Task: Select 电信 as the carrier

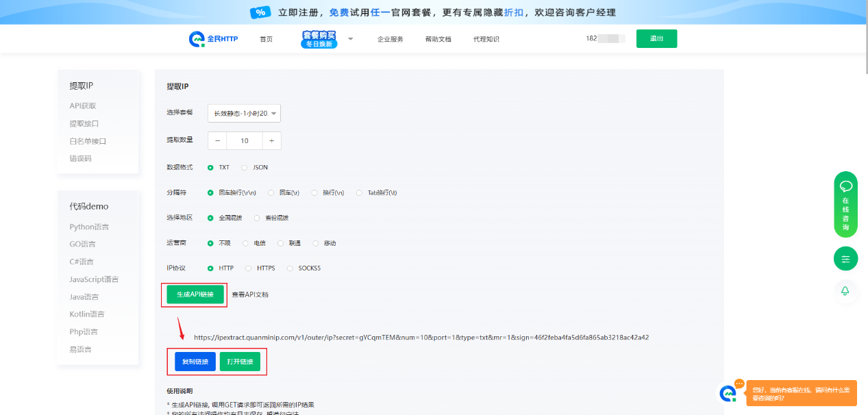Action: [245, 243]
